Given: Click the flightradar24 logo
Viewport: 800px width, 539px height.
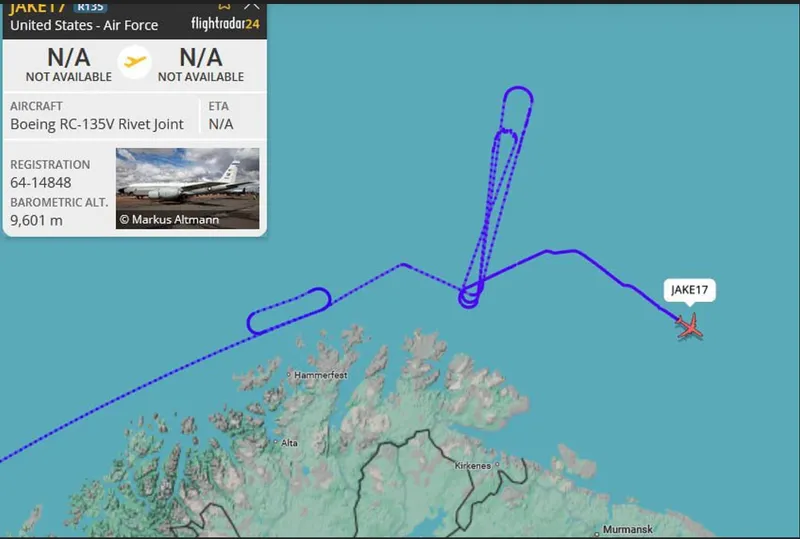Looking at the screenshot, I should (225, 23).
